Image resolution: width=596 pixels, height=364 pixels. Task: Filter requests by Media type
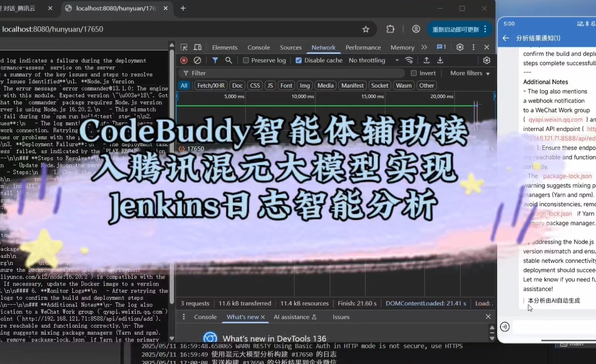pyautogui.click(x=325, y=86)
